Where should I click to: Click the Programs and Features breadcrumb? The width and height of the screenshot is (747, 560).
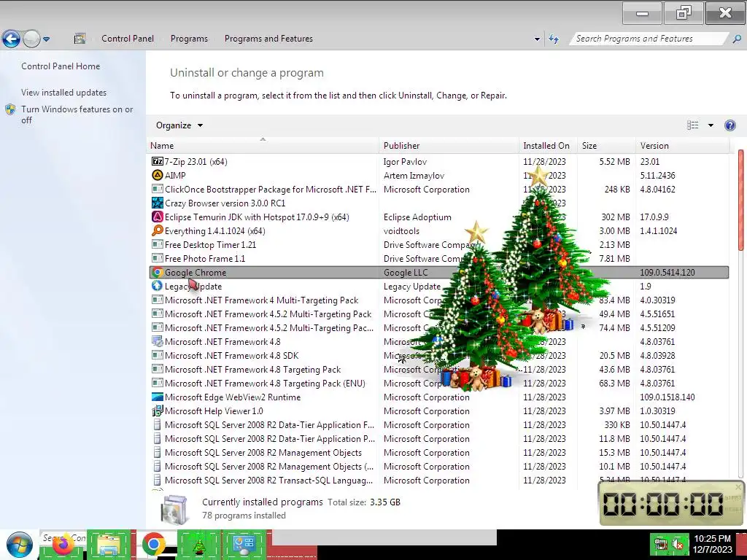(268, 39)
